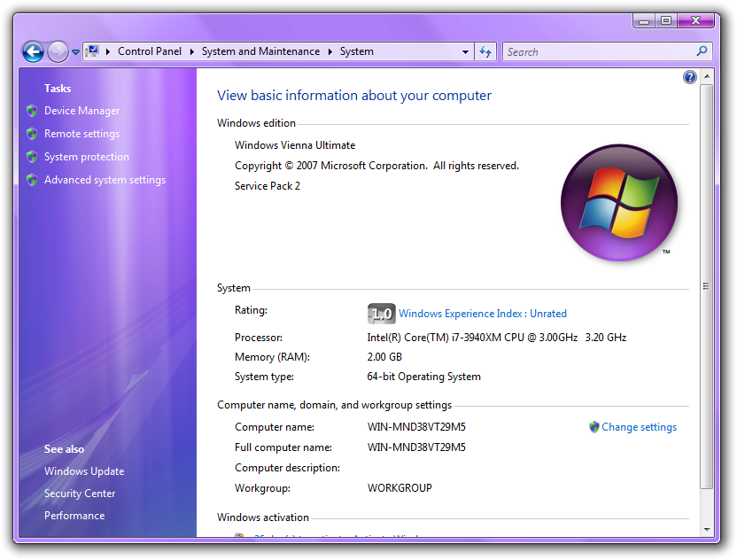
Task: Click the computer icon in address bar
Action: coord(93,51)
